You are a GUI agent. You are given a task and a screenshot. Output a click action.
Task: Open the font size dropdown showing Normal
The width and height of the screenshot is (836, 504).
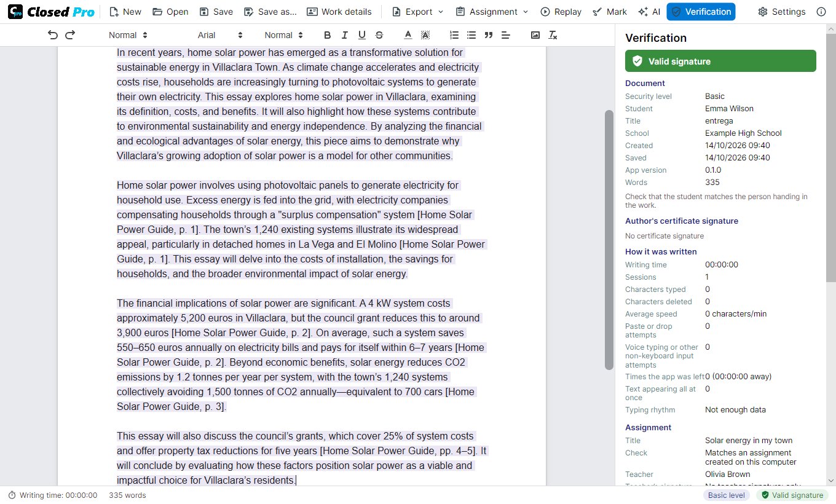(x=283, y=35)
